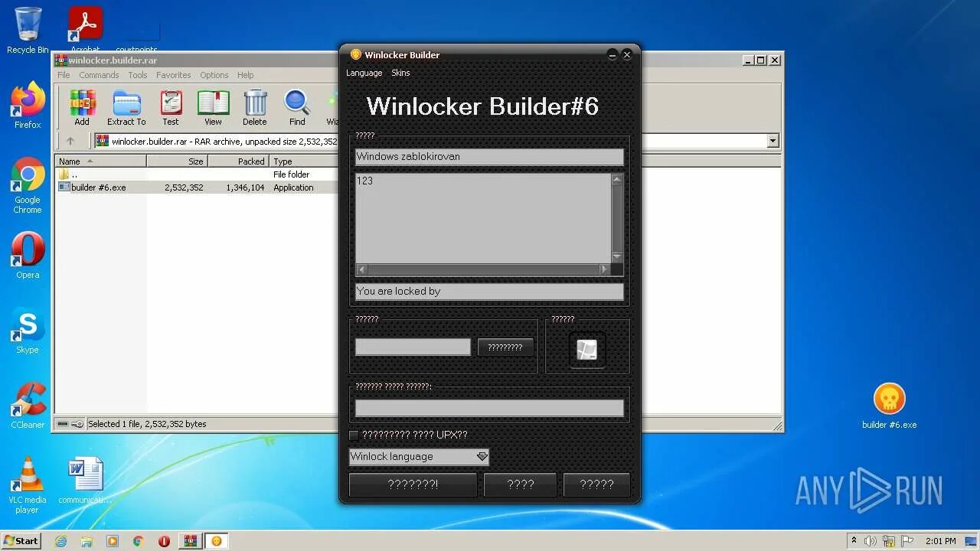Open the Help menu in WinRAR
This screenshot has height=551, width=980.
(245, 75)
